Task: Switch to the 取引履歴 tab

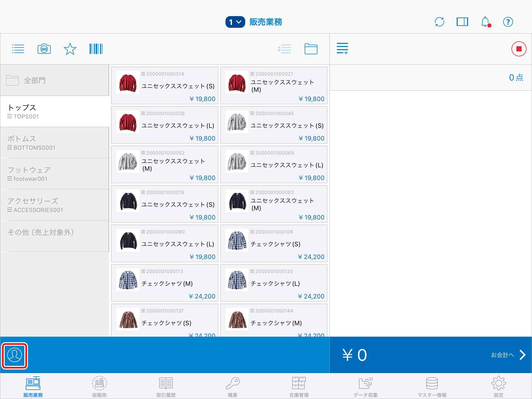Action: click(166, 387)
